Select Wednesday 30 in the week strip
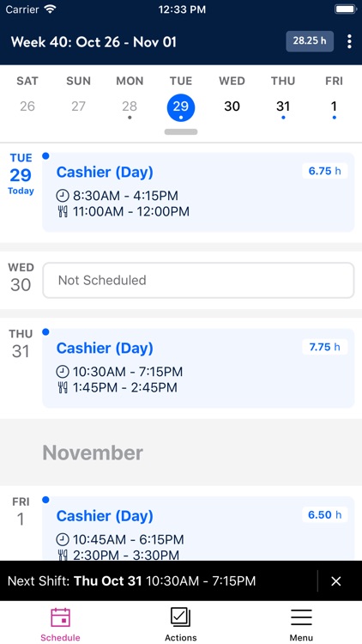Viewport: 362px width, 644px height. pyautogui.click(x=232, y=106)
